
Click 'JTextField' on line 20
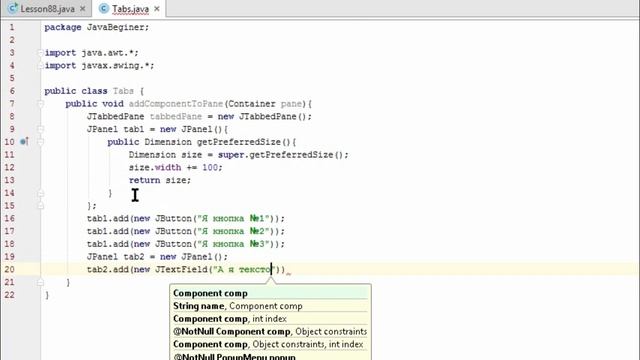[x=181, y=269]
